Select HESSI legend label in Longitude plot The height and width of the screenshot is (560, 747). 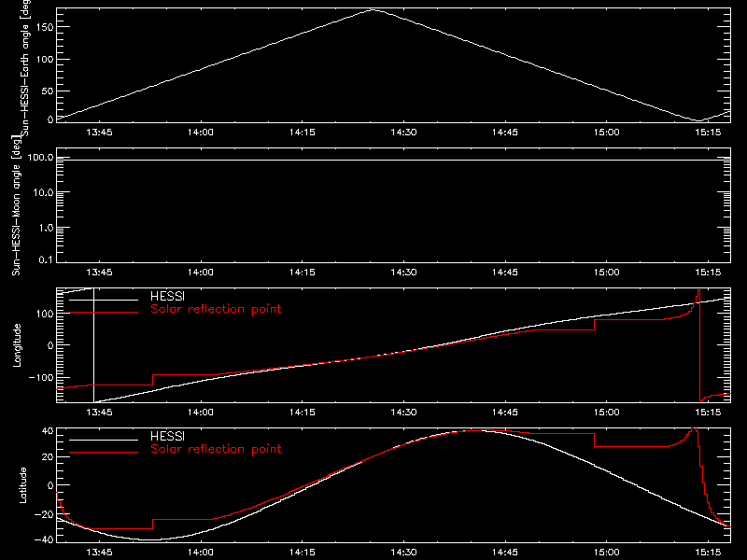[167, 296]
